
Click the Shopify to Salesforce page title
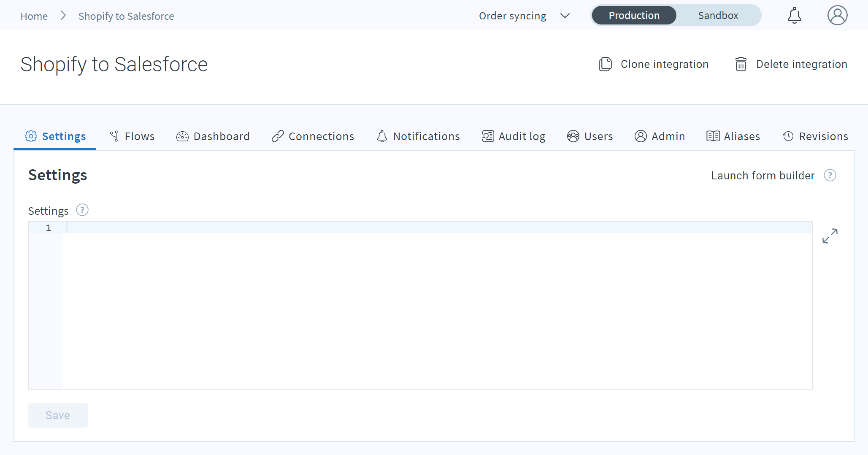114,64
